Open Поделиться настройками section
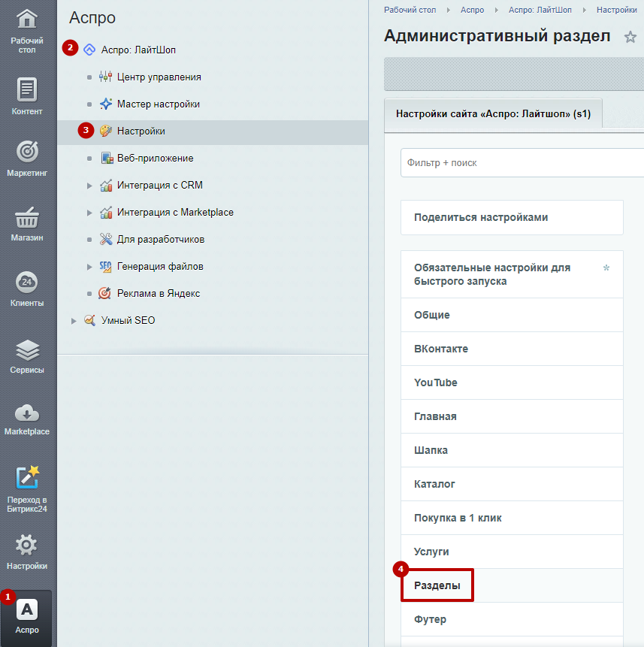This screenshot has width=644, height=647. (512, 217)
